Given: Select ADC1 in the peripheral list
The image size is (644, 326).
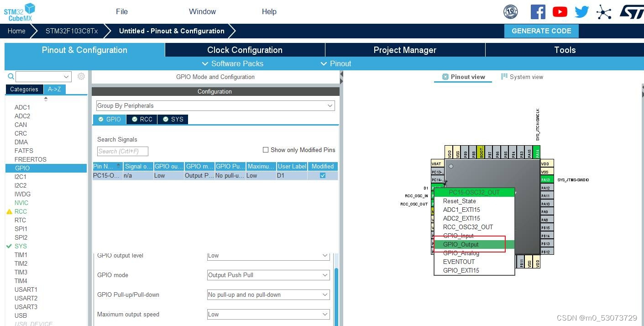Looking at the screenshot, I should [x=22, y=107].
